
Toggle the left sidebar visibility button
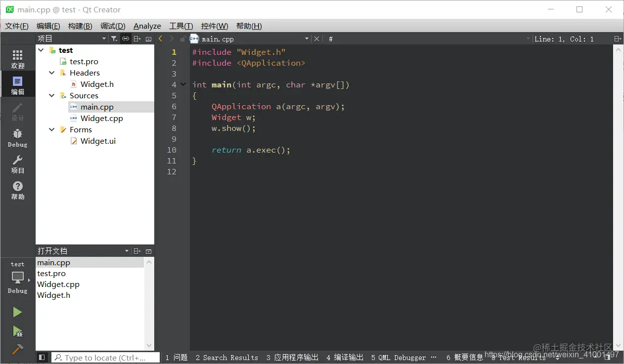(42, 357)
